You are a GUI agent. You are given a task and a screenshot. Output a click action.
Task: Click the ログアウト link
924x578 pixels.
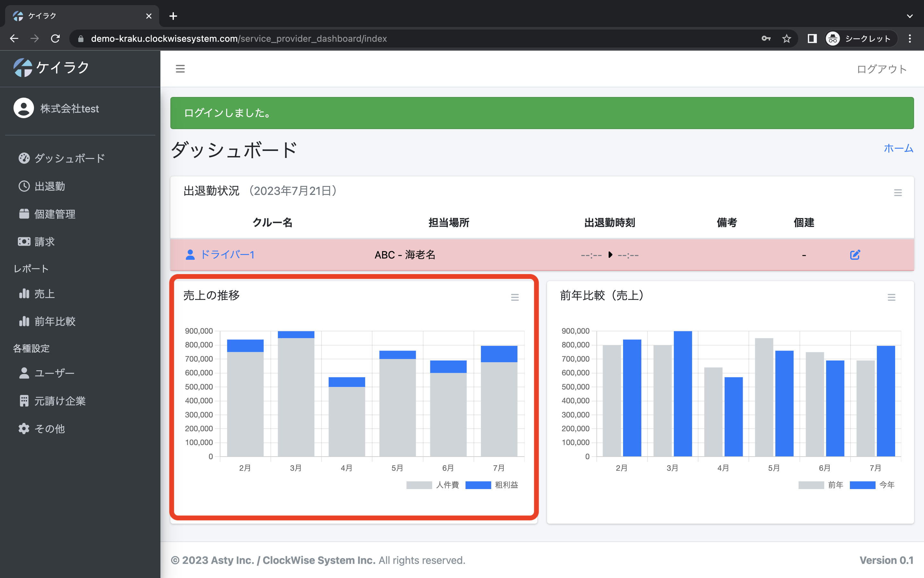(882, 69)
